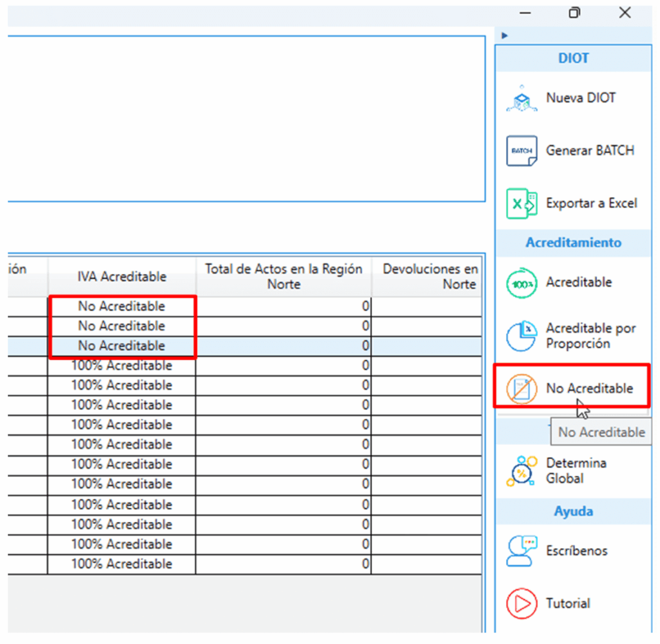Select the 100% Acreditable icon

point(521,283)
